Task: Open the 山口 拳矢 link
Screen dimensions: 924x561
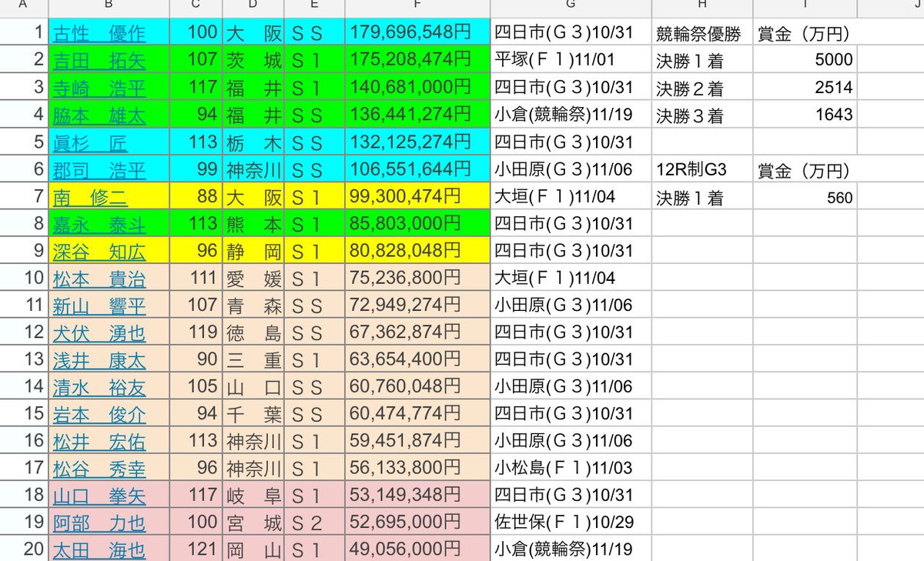Action: [99, 496]
